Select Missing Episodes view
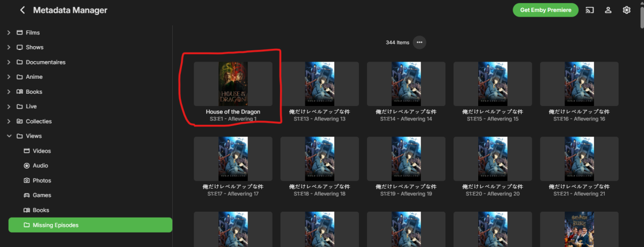The width and height of the screenshot is (644, 247). [90, 225]
